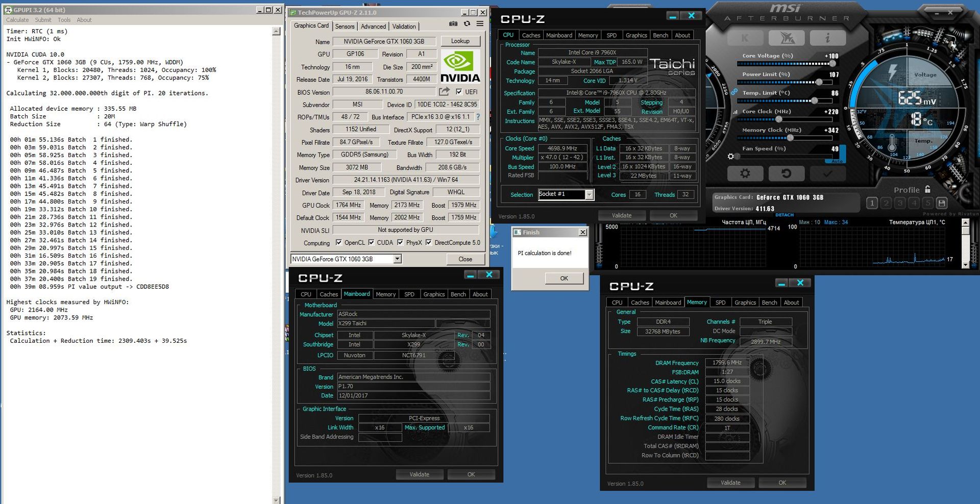Select Afterburner profile slot 5
Image resolution: width=980 pixels, height=504 pixels.
tap(928, 203)
